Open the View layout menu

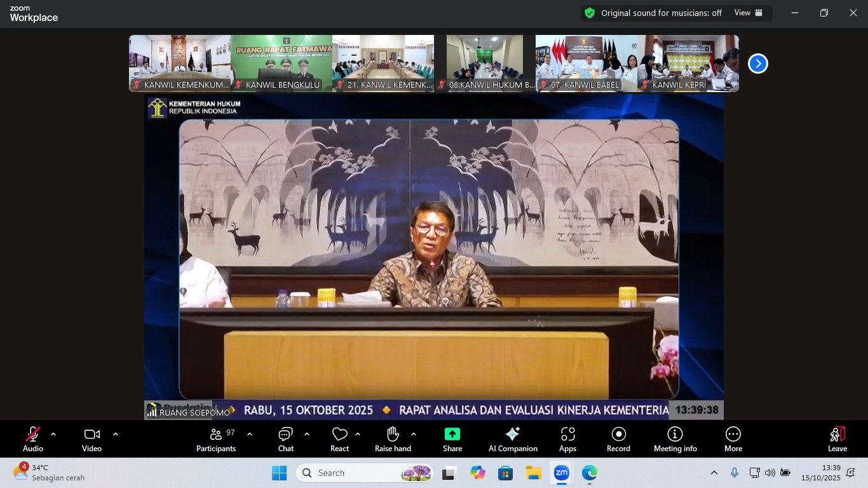[748, 13]
